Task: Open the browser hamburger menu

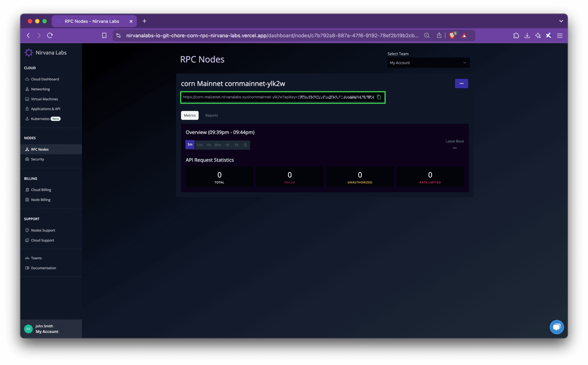Action: click(x=560, y=36)
